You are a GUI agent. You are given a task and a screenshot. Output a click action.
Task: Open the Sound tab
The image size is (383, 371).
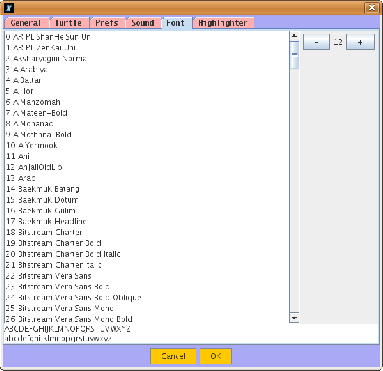143,23
